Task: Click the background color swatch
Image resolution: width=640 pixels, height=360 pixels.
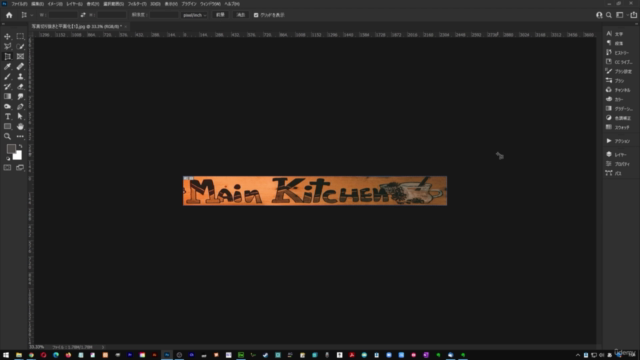Action: (18, 156)
